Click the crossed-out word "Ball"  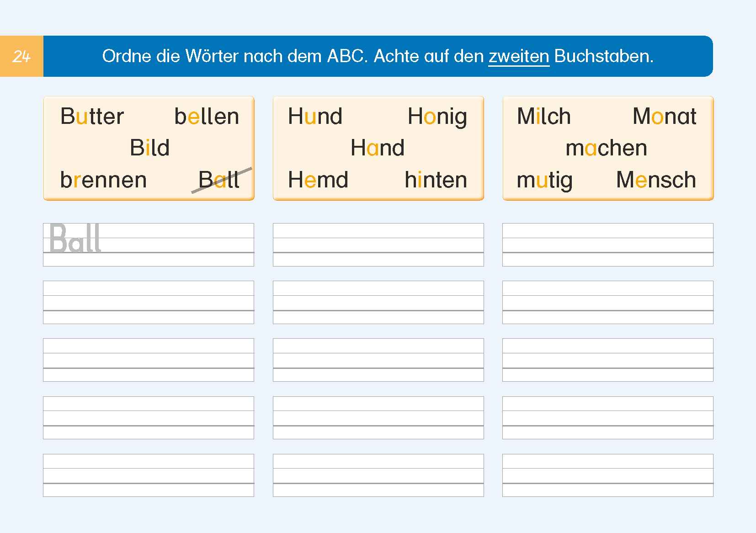(219, 180)
